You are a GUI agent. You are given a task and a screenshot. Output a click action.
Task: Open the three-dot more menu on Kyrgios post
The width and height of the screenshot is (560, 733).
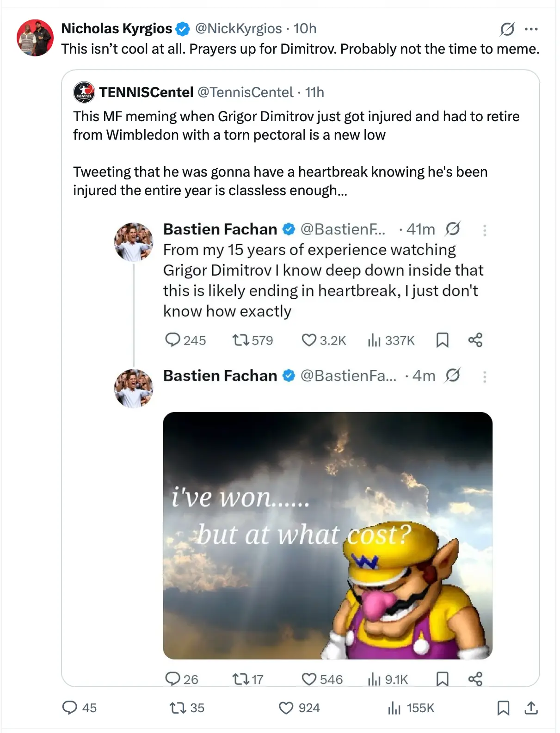[x=531, y=29]
